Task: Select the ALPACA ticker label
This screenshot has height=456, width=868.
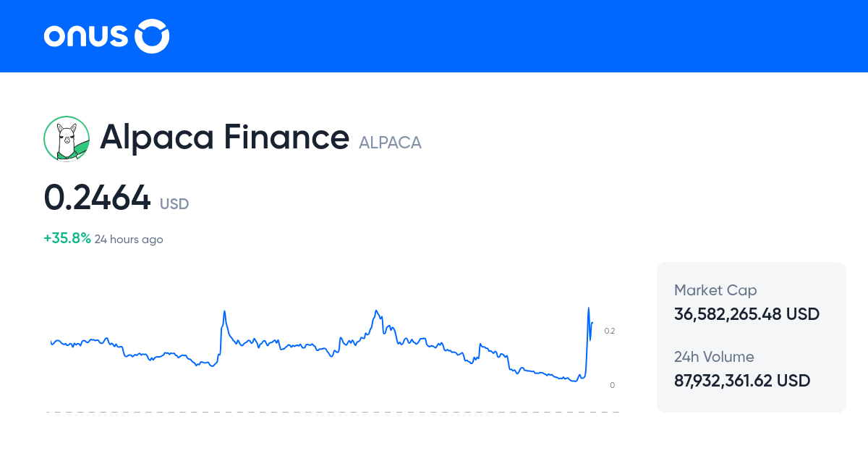Action: tap(390, 143)
